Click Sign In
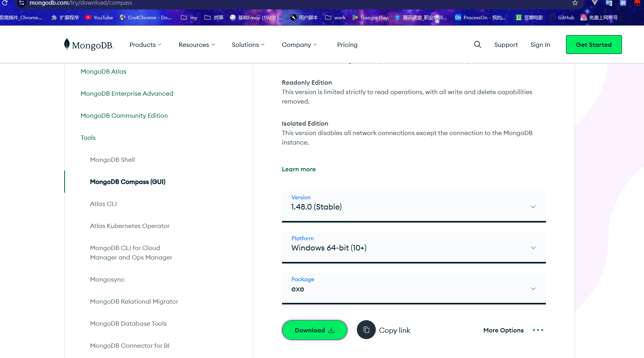 click(x=540, y=45)
